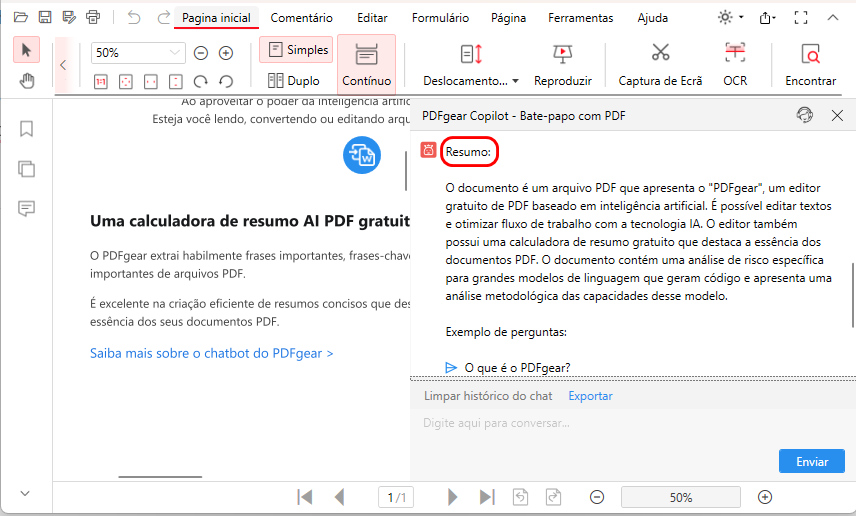
Task: Open the Página tab
Action: click(x=508, y=17)
